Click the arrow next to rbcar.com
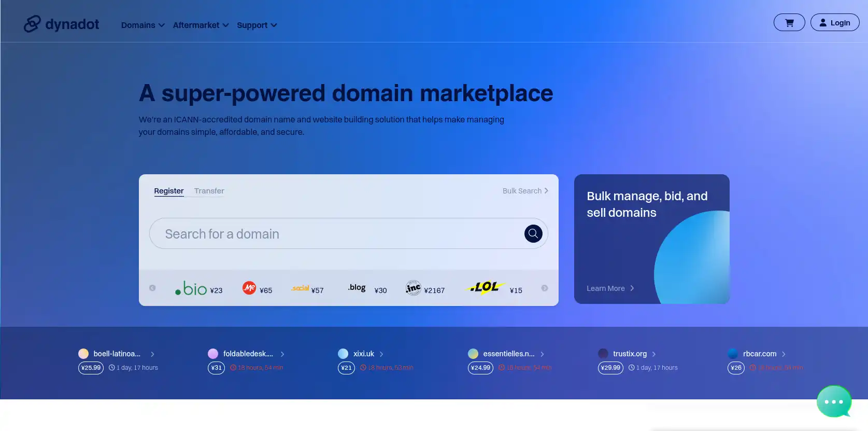This screenshot has width=868, height=431. coord(784,354)
